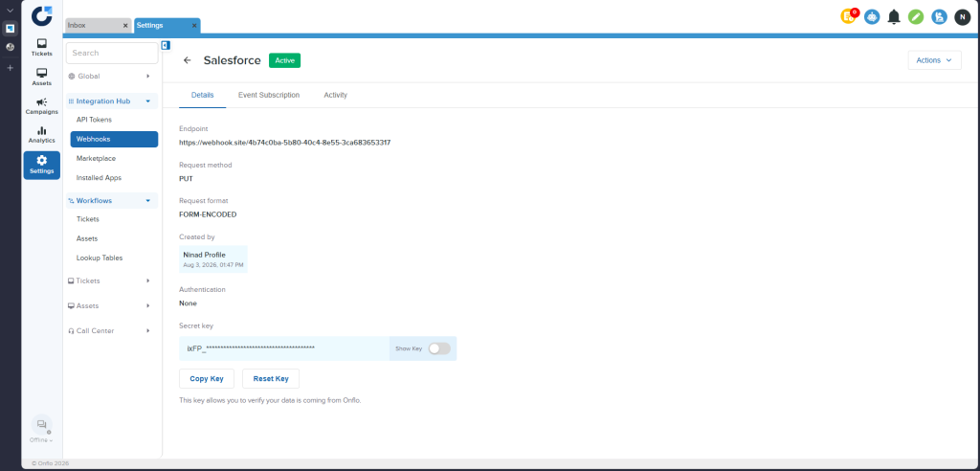Expand the Assets settings group
The image size is (980, 471).
click(x=112, y=306)
